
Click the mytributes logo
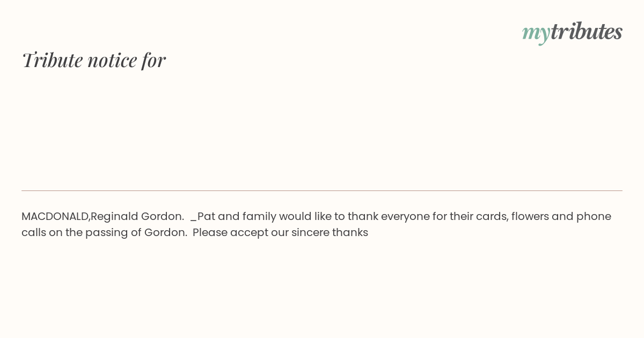click(572, 32)
